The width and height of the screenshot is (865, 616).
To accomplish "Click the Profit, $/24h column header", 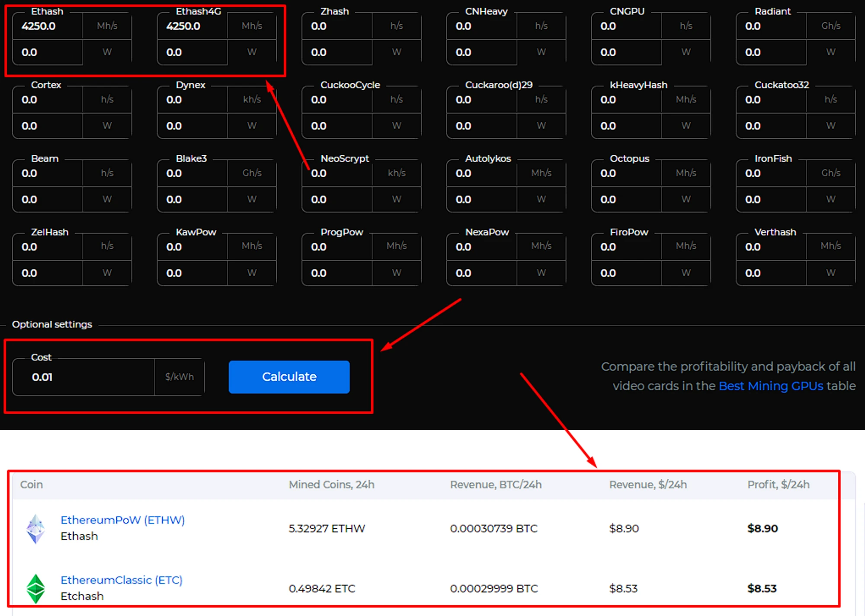I will coord(778,484).
